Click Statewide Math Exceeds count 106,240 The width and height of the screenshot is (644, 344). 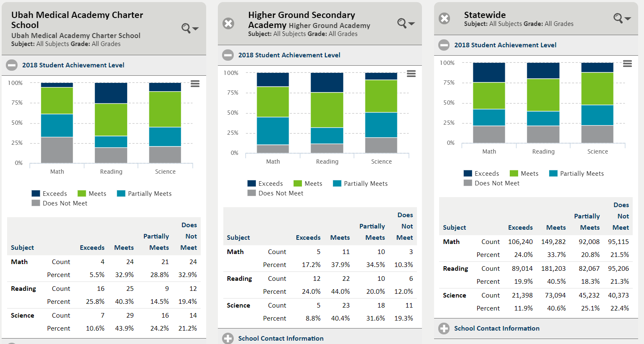(521, 242)
